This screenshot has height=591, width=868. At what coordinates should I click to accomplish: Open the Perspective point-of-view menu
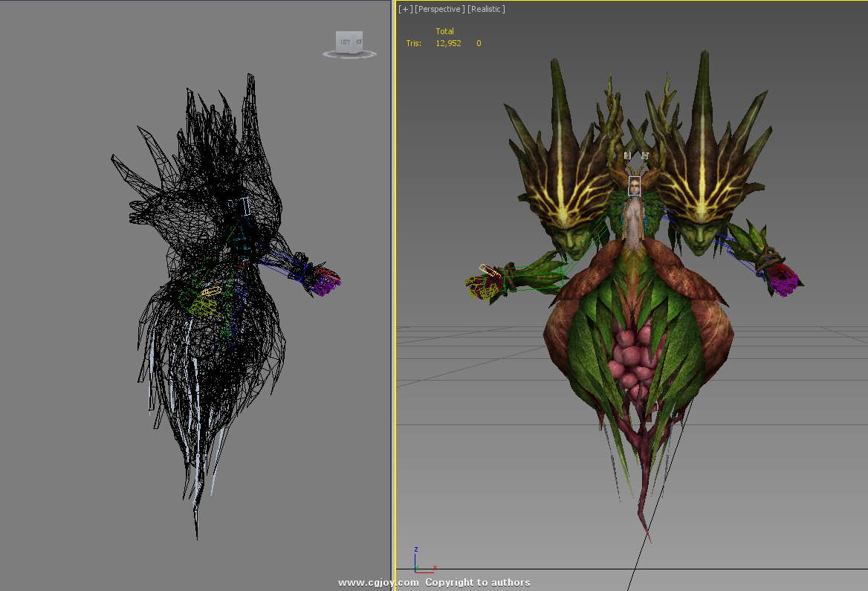pyautogui.click(x=439, y=9)
